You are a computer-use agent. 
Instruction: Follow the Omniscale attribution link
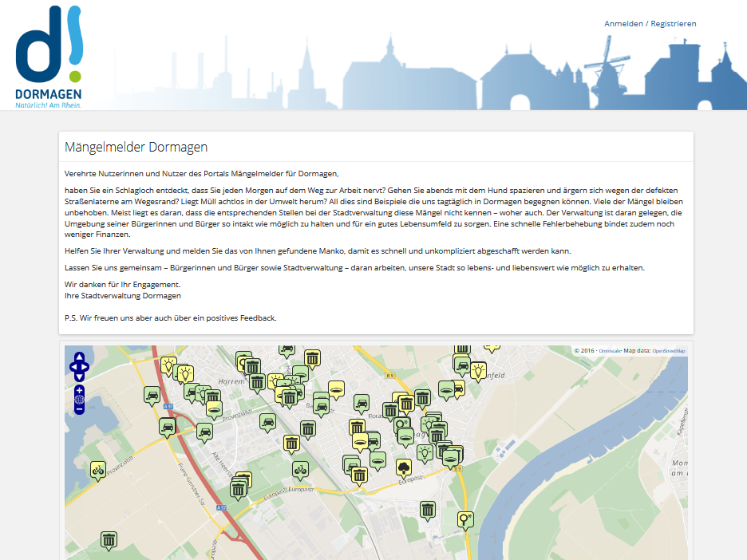pos(610,351)
